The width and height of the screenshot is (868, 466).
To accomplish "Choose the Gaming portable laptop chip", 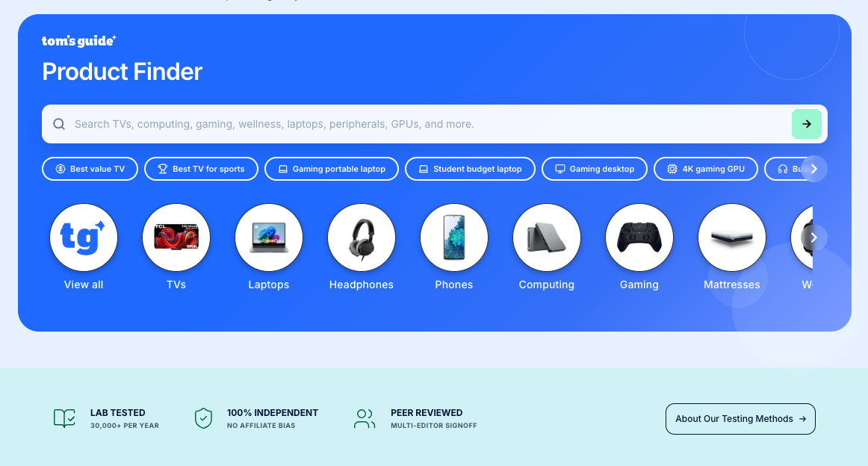I will tap(332, 169).
